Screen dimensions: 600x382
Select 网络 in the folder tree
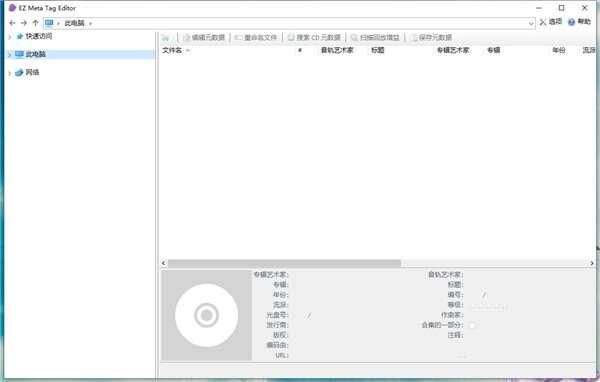click(32, 72)
